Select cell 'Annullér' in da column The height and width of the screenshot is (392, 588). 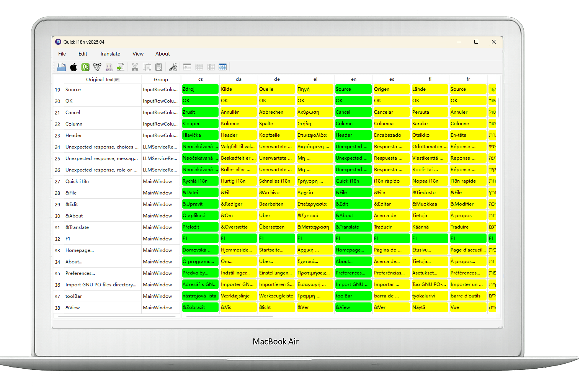238,112
